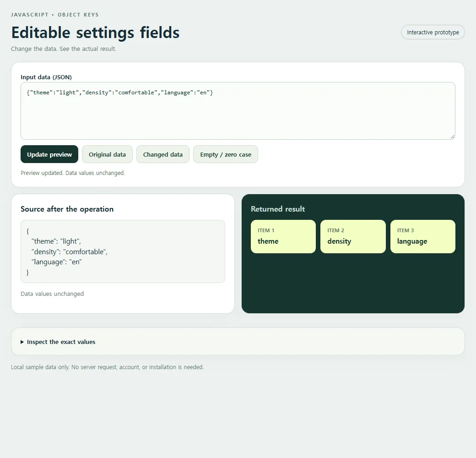
Task: Click "Change the data. See the actual result." subtitle
Action: point(64,49)
